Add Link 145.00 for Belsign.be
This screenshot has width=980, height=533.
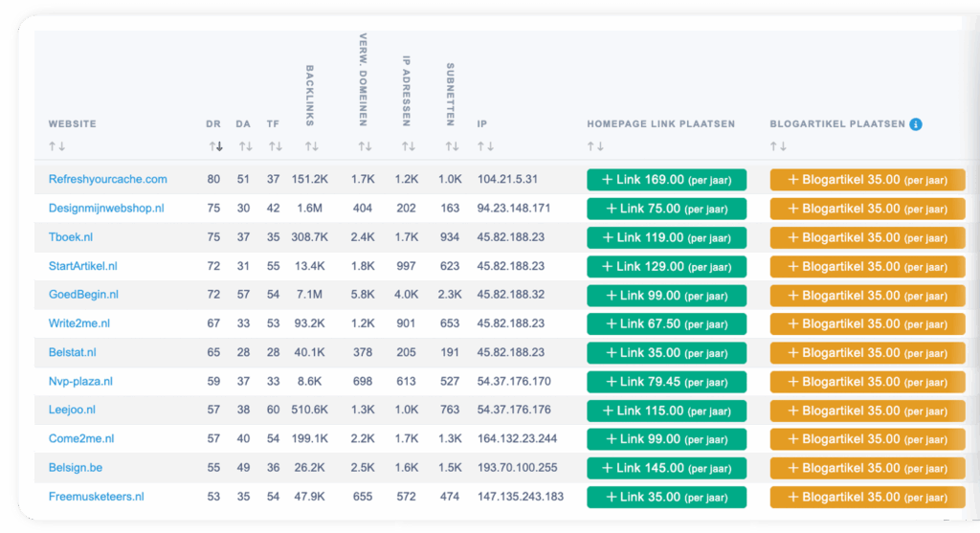tap(666, 468)
